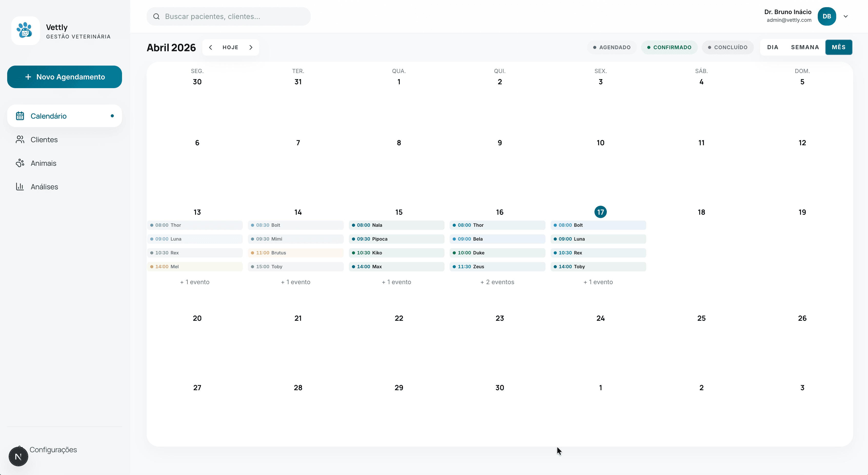Open the 10:00 Duke appointment
Screen dimensions: 868x475
click(x=497, y=253)
